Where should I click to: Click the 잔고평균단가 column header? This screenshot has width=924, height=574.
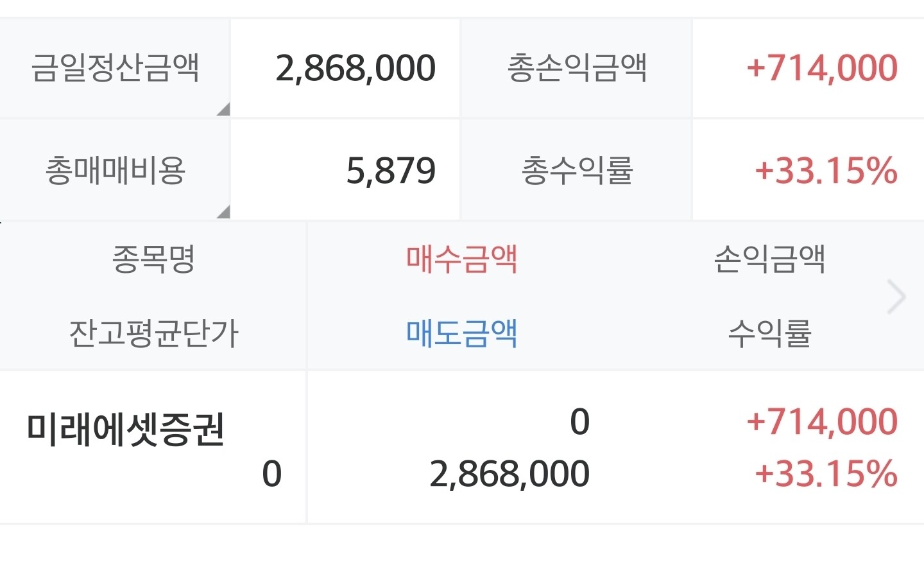(153, 333)
